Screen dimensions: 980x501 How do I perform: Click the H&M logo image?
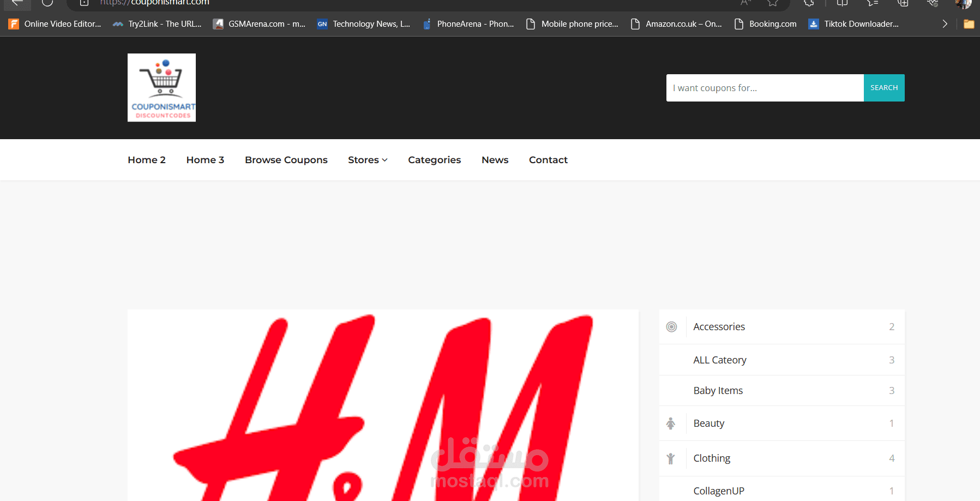383,405
